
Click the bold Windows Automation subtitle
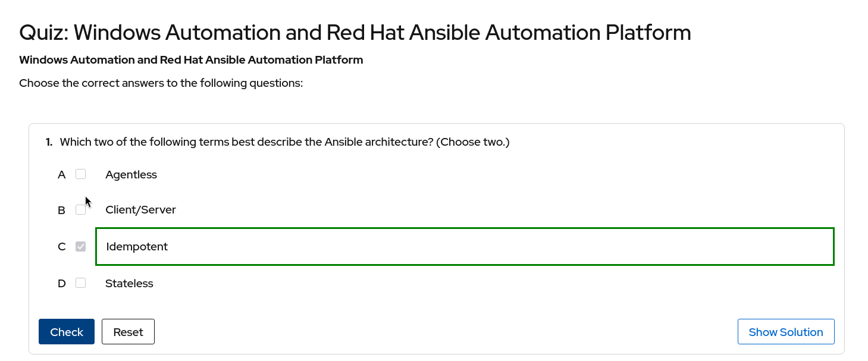point(191,60)
